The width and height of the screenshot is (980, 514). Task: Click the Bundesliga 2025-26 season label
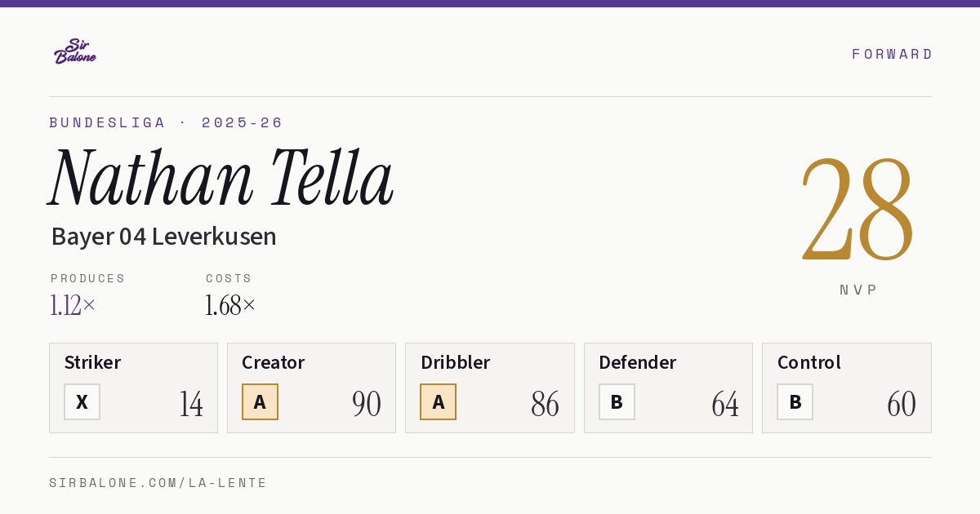166,122
